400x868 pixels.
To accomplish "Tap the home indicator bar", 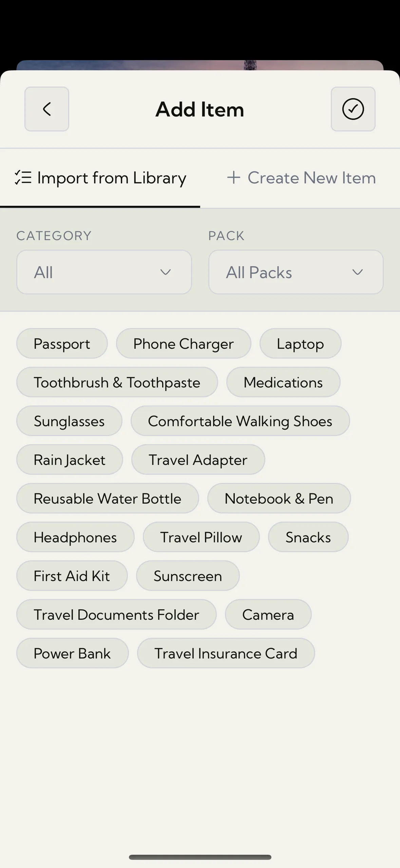I will (x=200, y=857).
